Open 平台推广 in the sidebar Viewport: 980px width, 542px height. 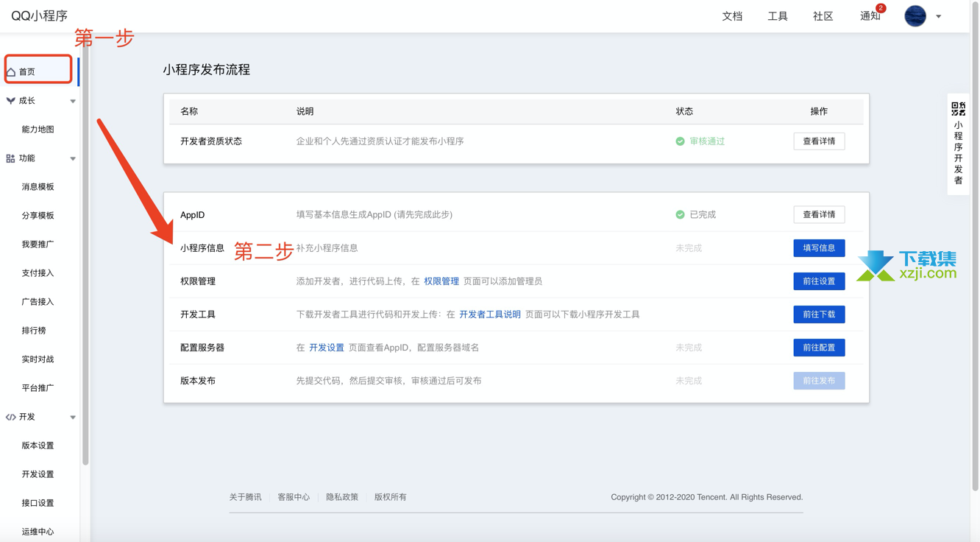coord(38,388)
